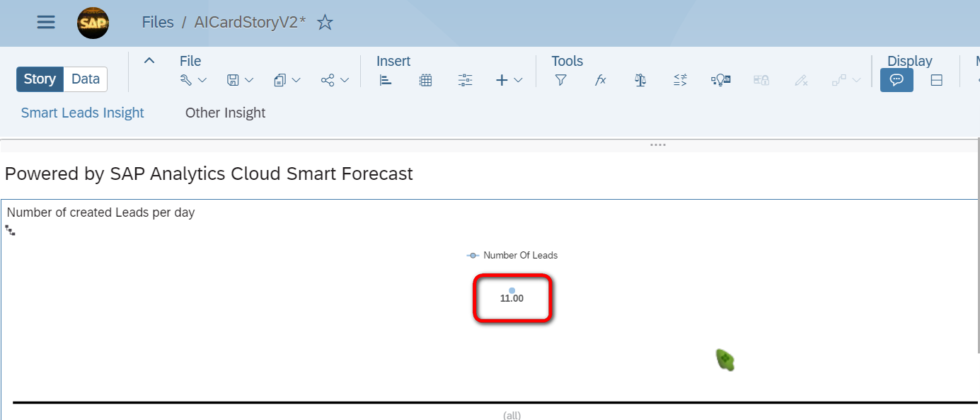
Task: Expand linked analysis dropdown arrow
Action: pyautogui.click(x=857, y=81)
